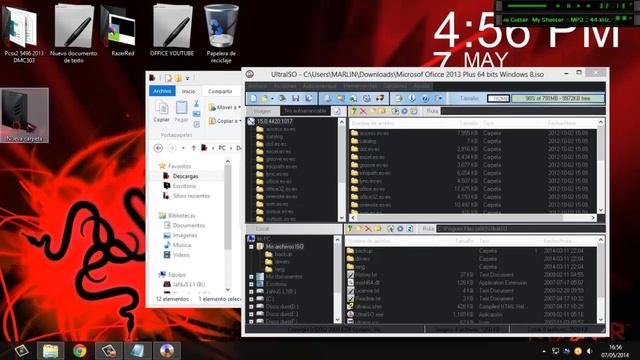Click the Up arrow in Explorer address bar

tap(194, 148)
